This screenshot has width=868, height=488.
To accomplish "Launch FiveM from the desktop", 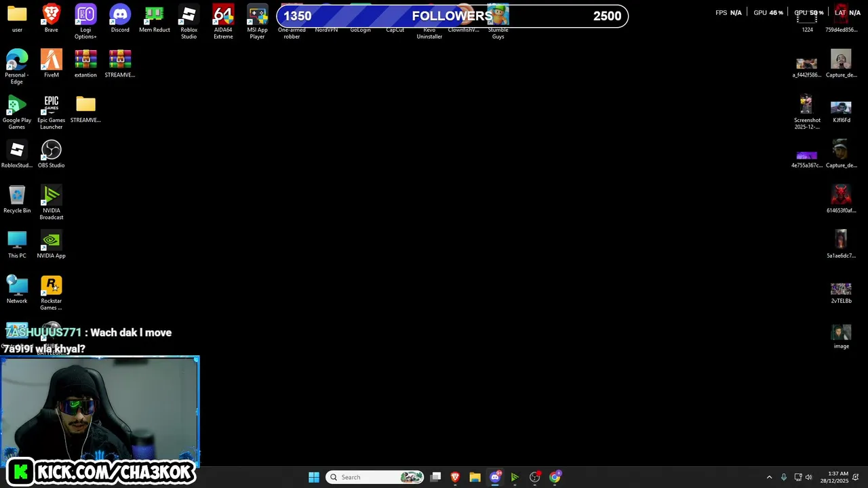I will [52, 63].
